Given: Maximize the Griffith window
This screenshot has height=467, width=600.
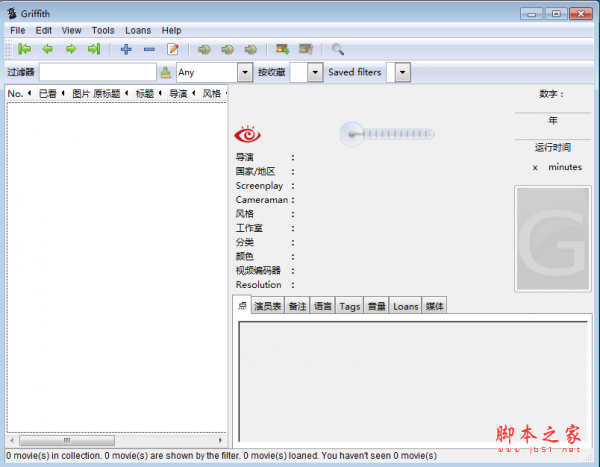Looking at the screenshot, I should (x=556, y=14).
